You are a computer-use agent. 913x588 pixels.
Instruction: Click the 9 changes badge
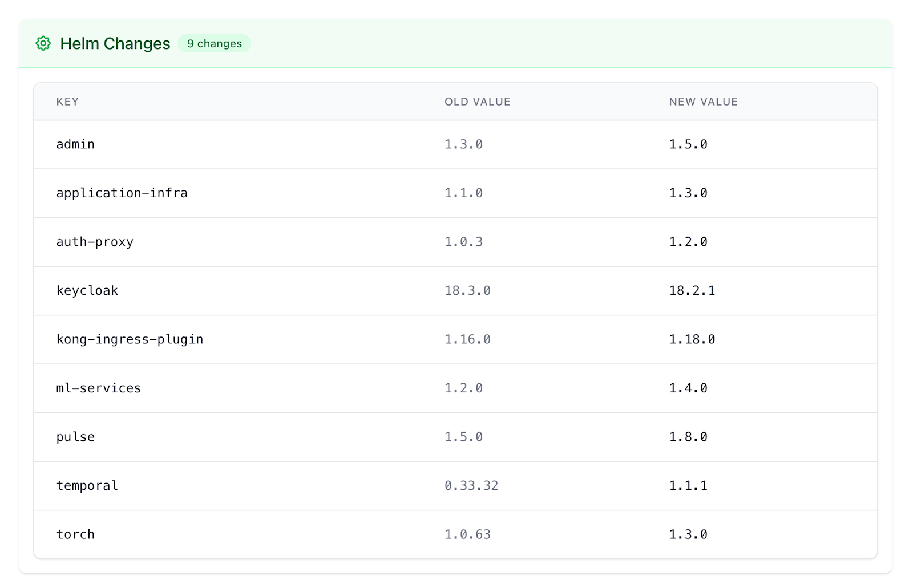click(214, 44)
